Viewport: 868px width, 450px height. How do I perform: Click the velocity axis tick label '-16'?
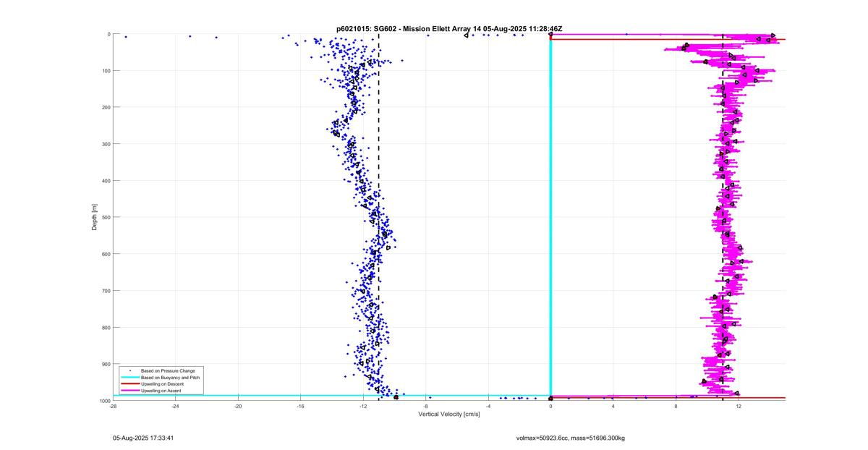tap(300, 407)
